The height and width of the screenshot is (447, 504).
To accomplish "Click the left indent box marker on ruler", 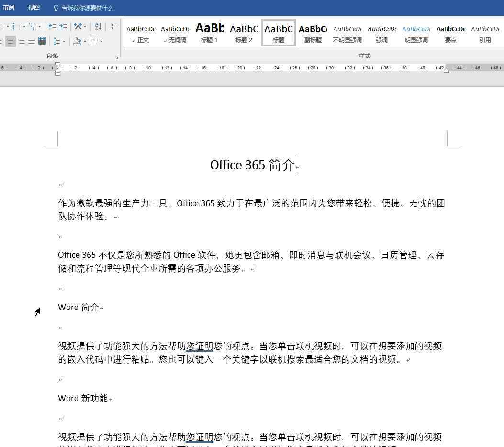I will pos(57,74).
